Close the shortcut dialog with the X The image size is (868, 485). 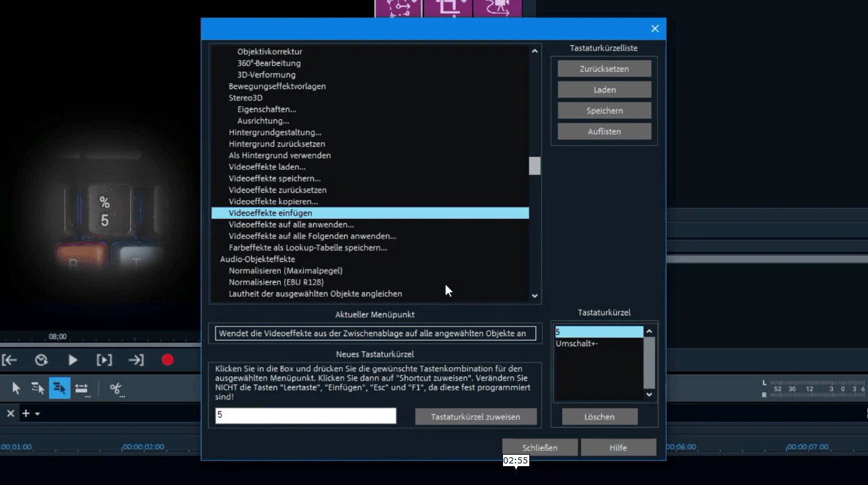tap(655, 28)
